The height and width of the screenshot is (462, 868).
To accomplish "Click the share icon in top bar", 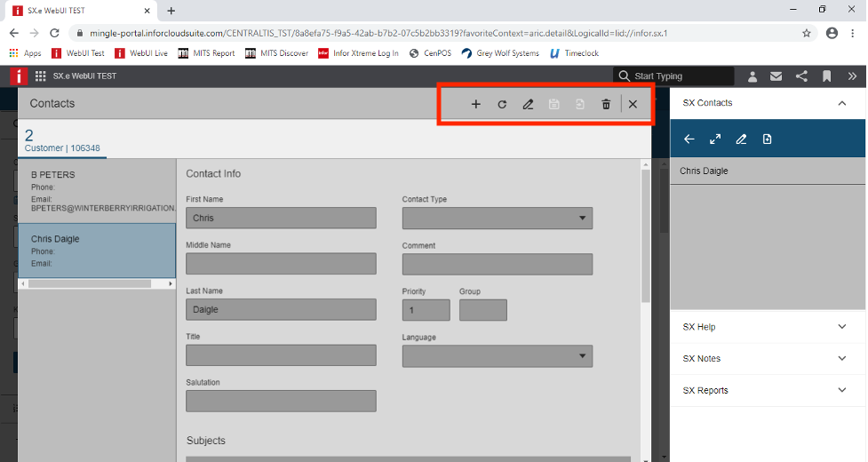I will (801, 76).
